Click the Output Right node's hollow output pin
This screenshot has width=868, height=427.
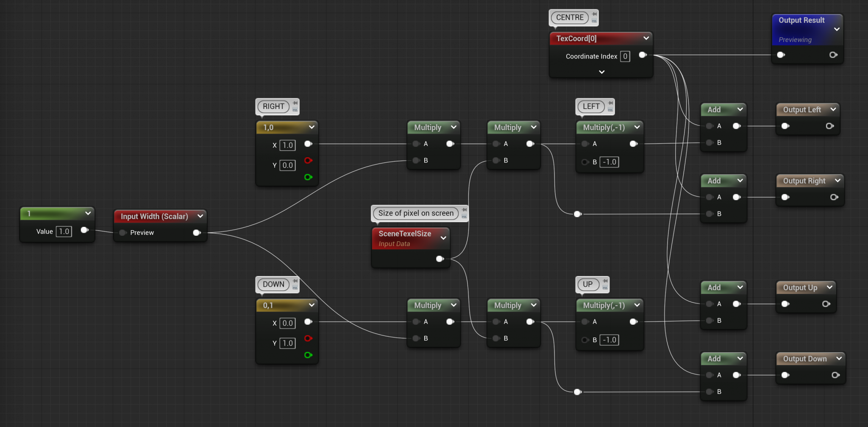pos(834,197)
